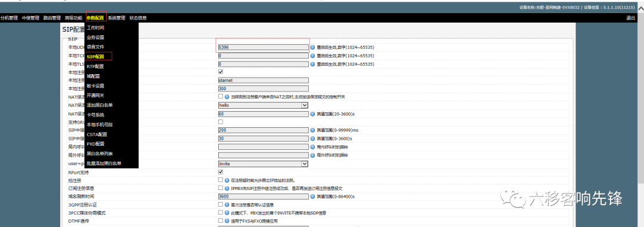Select 批量添加黑白名单 in the dropdown menu
Image resolution: width=644 pixels, height=227 pixels.
tap(104, 163)
